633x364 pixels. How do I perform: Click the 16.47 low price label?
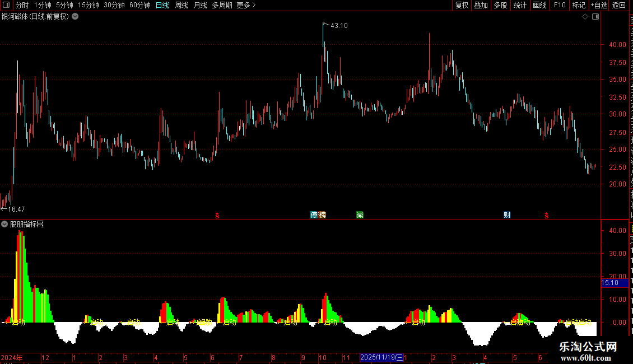[x=17, y=209]
